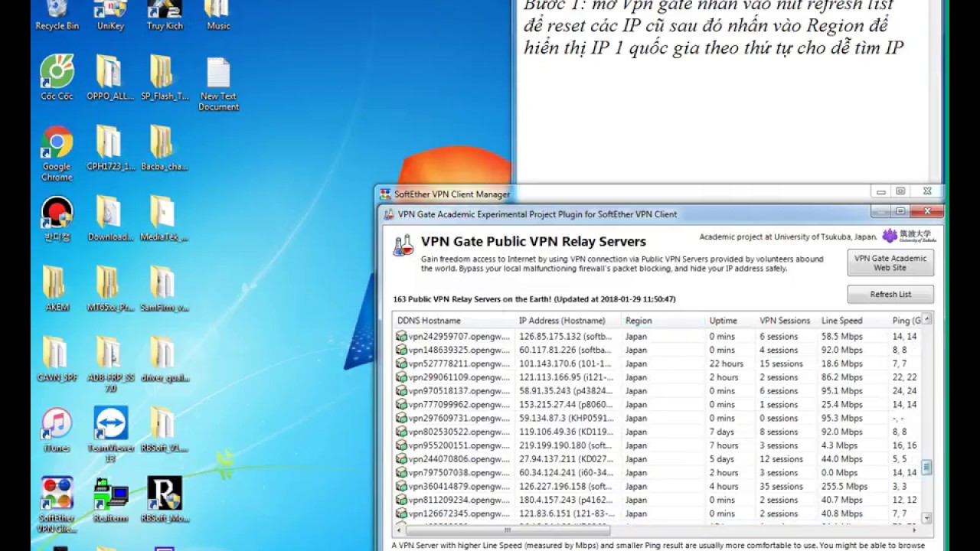The image size is (980, 551).
Task: Open the Truy Kich game shortcut
Action: [165, 15]
